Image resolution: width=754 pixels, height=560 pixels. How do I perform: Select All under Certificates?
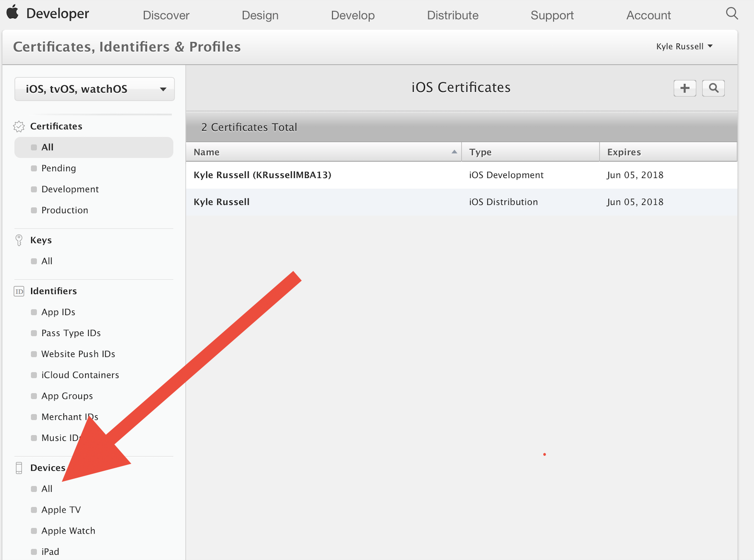(94, 147)
